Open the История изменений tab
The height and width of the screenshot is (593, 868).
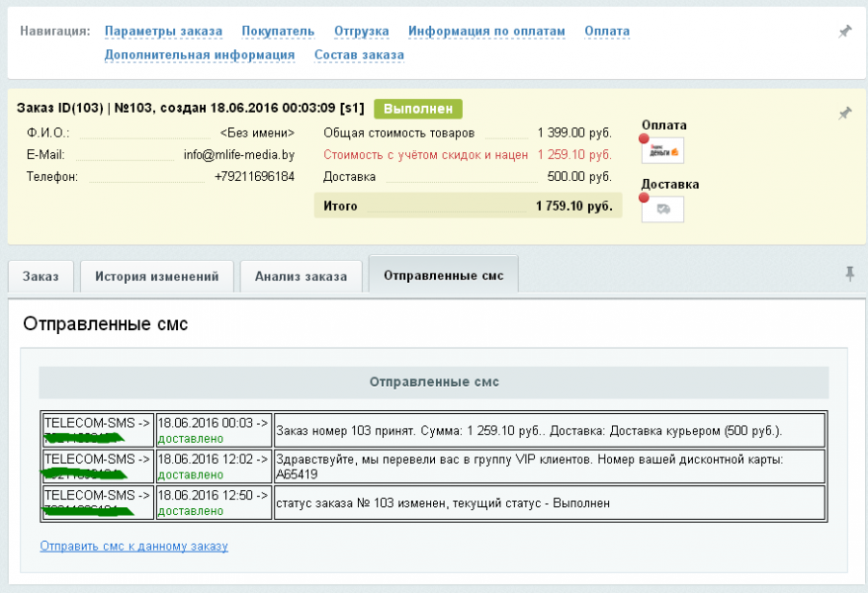pyautogui.click(x=156, y=277)
